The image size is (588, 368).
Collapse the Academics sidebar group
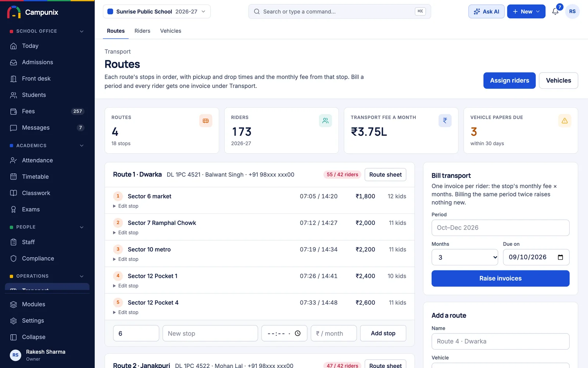(82, 146)
